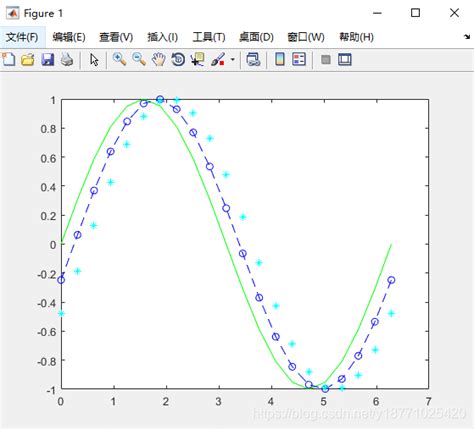The height and width of the screenshot is (429, 474).
Task: Click the New Figure icon
Action: click(x=9, y=59)
